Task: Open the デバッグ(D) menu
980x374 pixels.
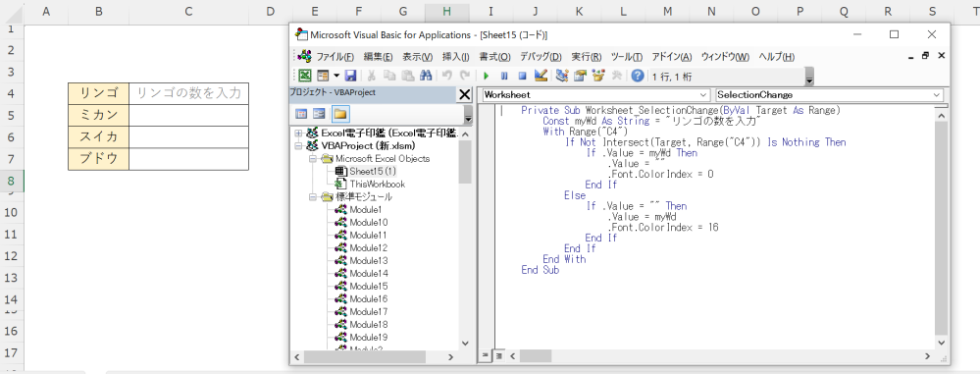Action: coord(541,57)
